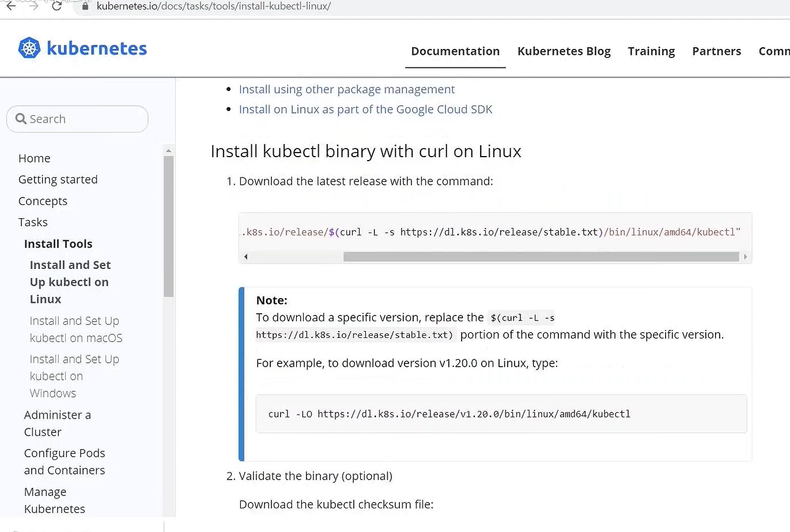Screen dimensions: 790x532
Task: Open the Kubernetes Blog tab
Action: point(564,51)
